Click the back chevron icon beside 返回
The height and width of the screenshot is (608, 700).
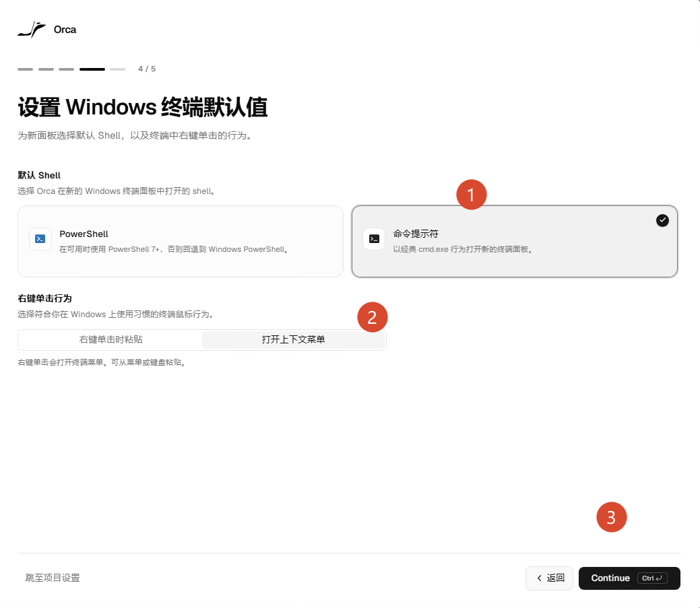click(x=539, y=578)
